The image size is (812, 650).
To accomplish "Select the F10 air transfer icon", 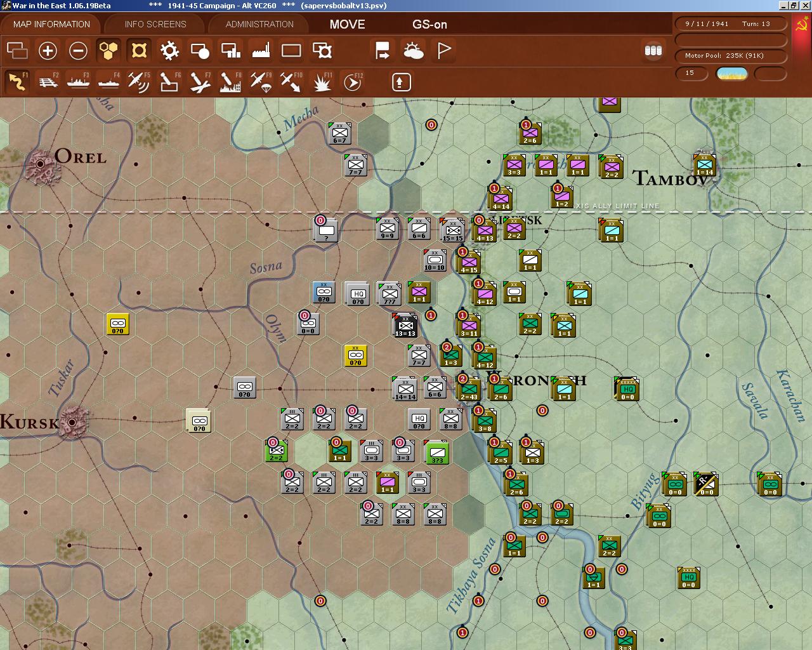I will (291, 82).
